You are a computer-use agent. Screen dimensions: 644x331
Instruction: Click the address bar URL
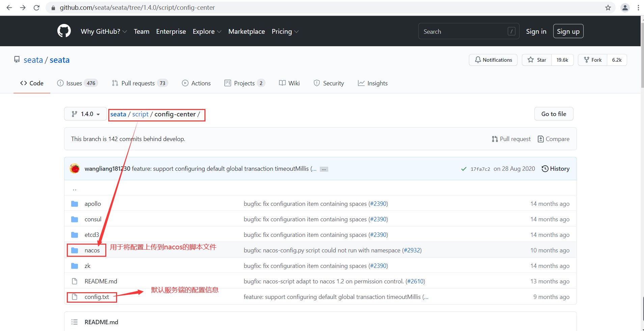click(x=137, y=7)
